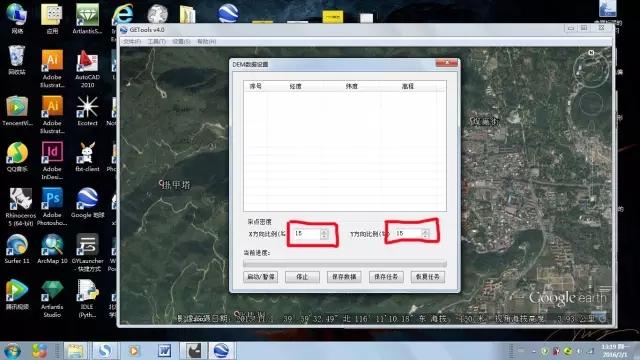
Task: Click the 启动/暂停 button
Action: pos(260,277)
